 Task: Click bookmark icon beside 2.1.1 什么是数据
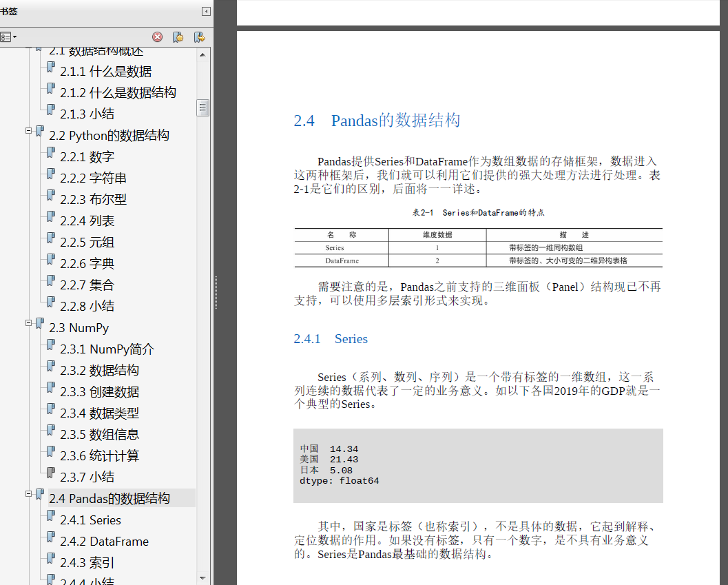pos(50,68)
